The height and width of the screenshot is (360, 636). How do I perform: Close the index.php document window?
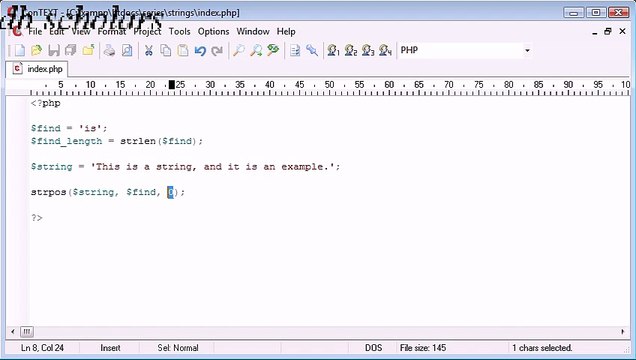tap(623, 32)
